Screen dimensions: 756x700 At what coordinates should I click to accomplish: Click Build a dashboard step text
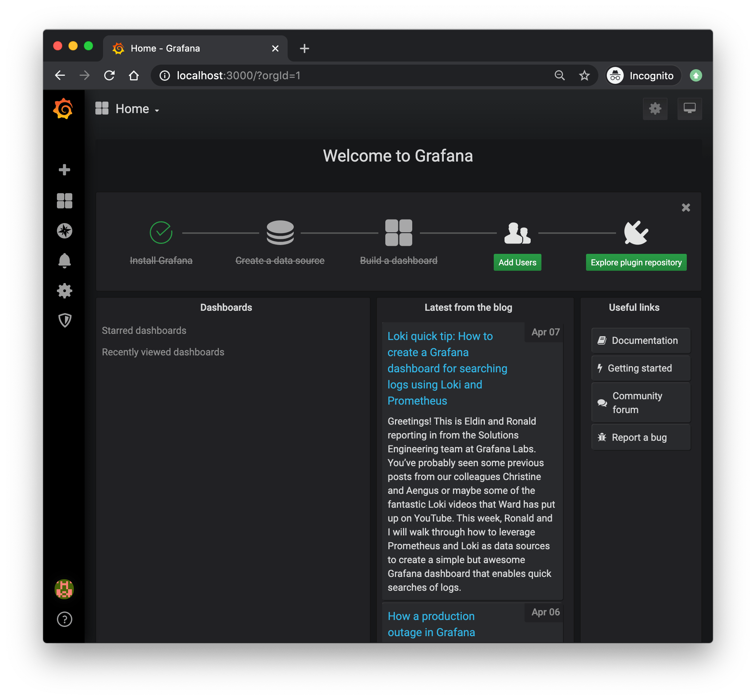click(x=399, y=260)
